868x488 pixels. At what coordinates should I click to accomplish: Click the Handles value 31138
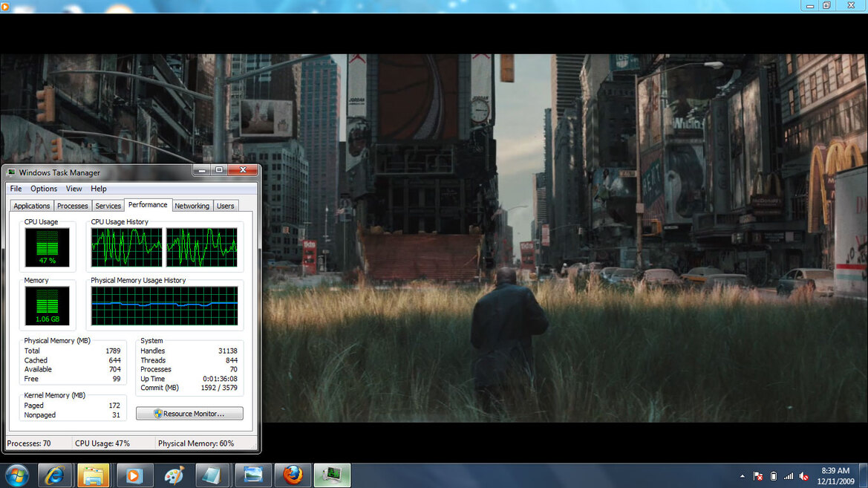pos(227,351)
